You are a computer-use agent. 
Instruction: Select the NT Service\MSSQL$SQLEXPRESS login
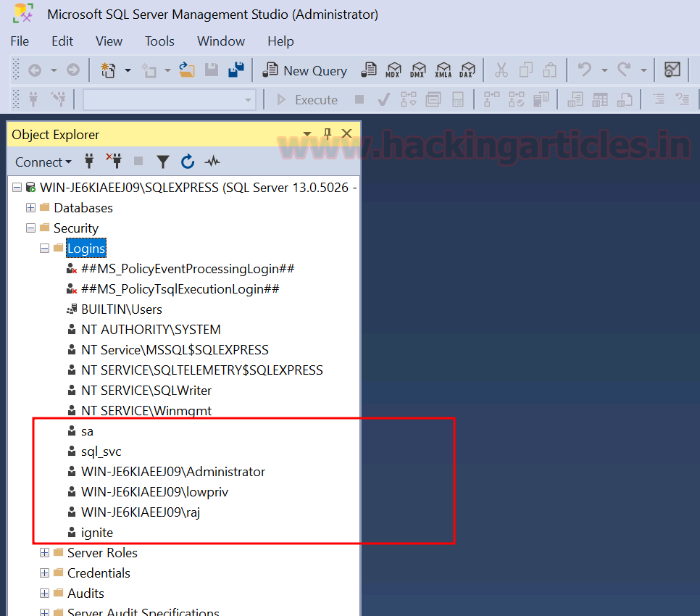pos(175,350)
